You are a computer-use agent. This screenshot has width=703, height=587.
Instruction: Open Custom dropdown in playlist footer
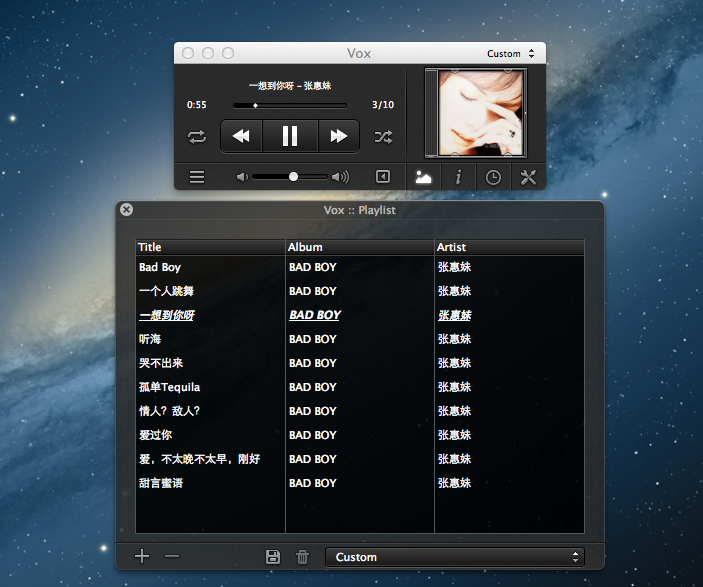[x=455, y=557]
